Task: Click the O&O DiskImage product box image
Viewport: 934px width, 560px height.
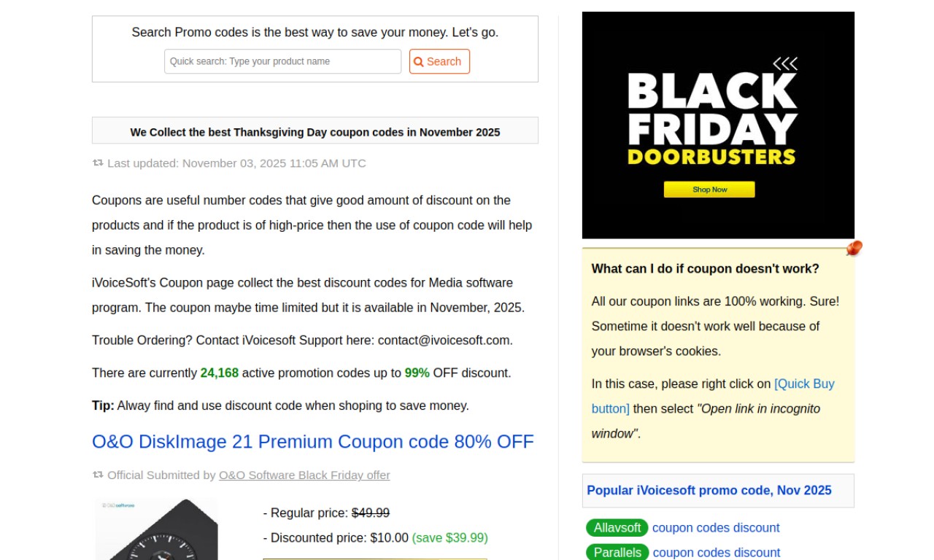Action: 156,529
